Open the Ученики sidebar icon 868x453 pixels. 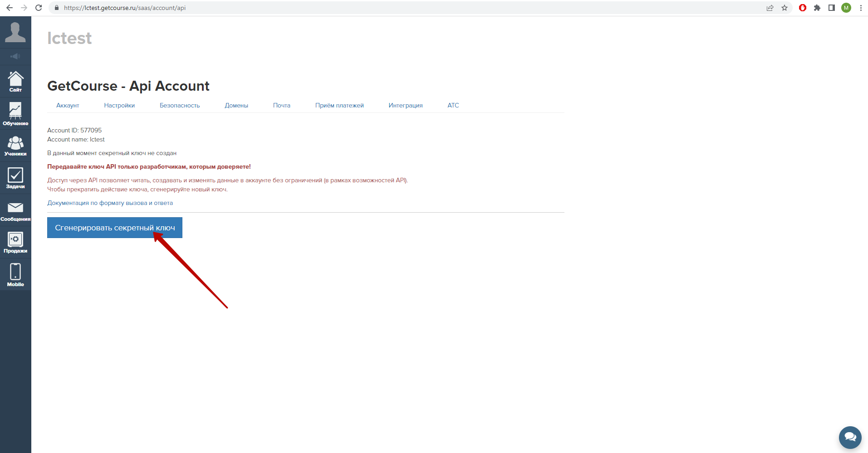pyautogui.click(x=15, y=146)
